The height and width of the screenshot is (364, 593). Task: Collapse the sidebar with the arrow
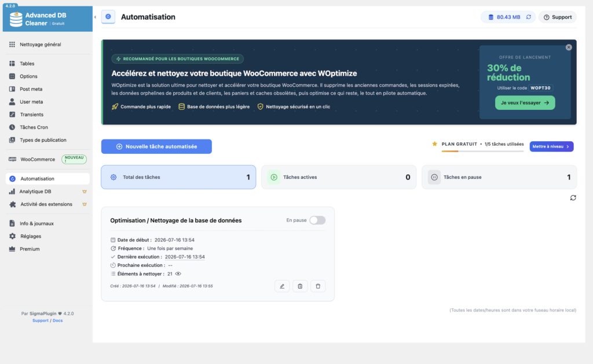(x=95, y=17)
